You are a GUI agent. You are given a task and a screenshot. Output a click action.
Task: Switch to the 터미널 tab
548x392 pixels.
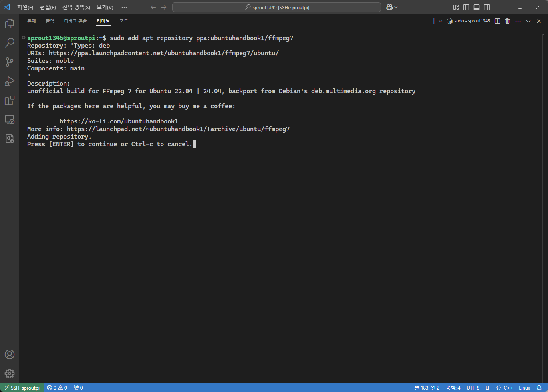coord(103,21)
